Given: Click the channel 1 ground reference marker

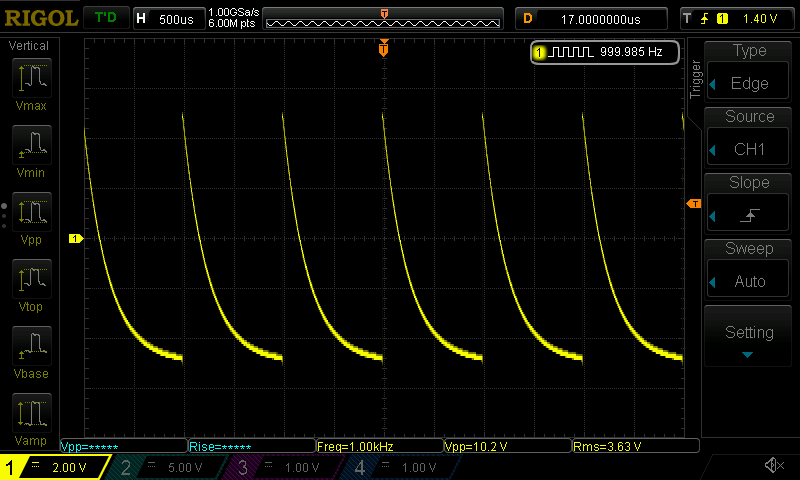Looking at the screenshot, I should [x=76, y=238].
